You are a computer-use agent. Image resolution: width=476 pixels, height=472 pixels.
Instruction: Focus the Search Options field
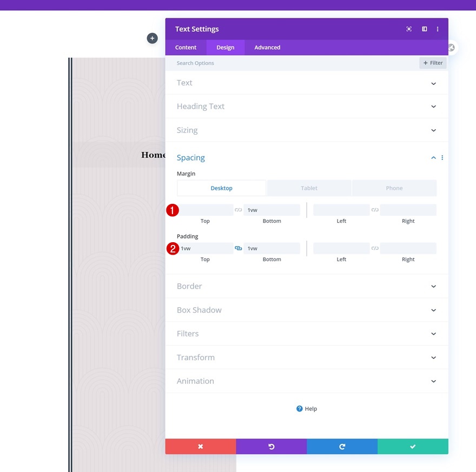292,63
